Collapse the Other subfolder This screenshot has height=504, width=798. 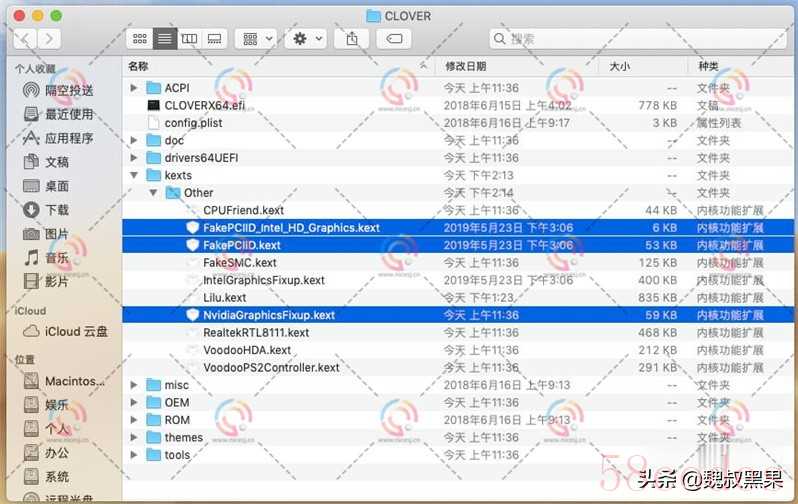click(x=153, y=192)
